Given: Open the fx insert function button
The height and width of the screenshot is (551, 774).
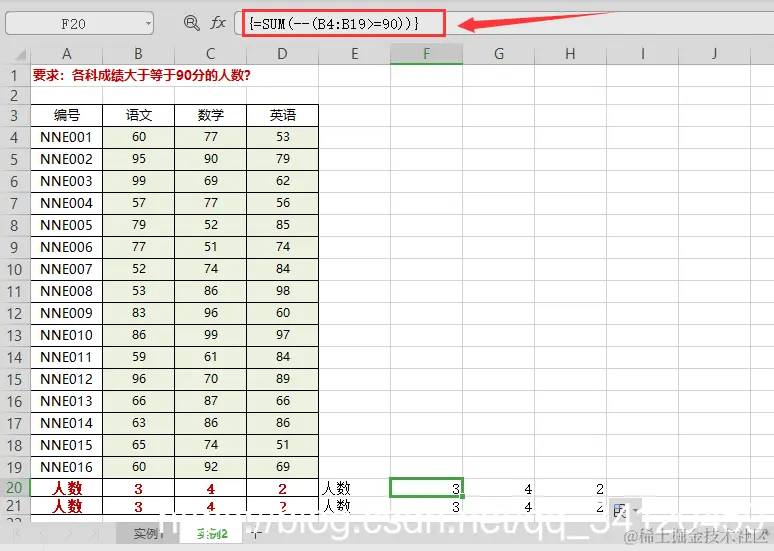Looking at the screenshot, I should coord(218,23).
